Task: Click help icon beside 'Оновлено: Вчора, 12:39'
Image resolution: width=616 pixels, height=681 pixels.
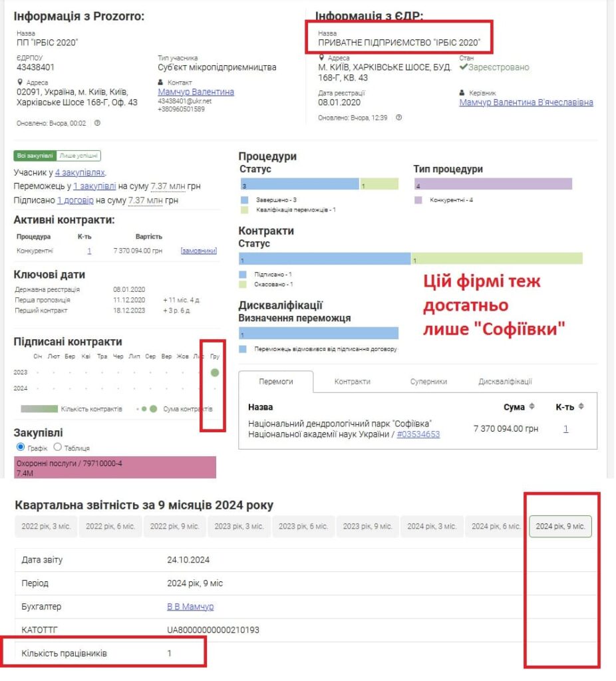Action: pos(399,118)
